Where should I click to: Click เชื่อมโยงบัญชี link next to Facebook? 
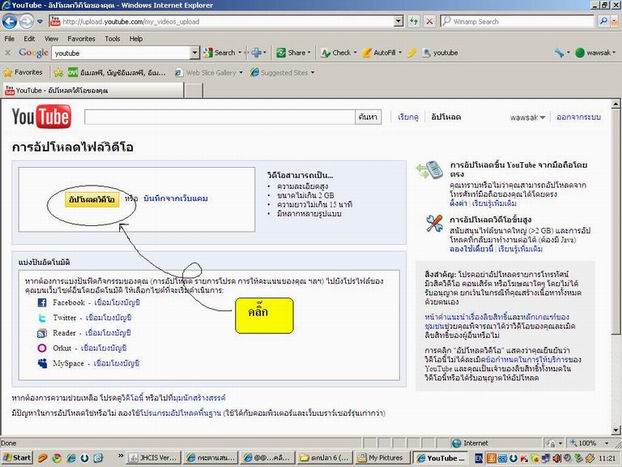[x=117, y=303]
